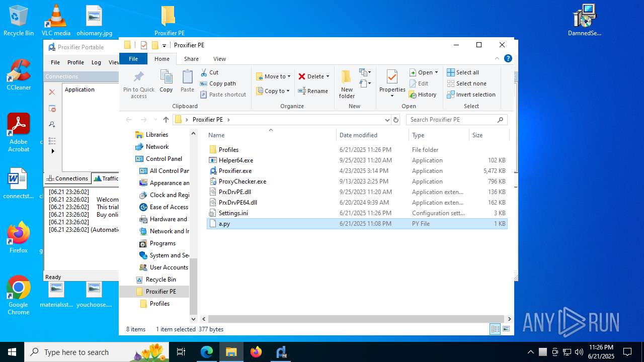Click the Back navigation arrow
The height and width of the screenshot is (362, 644).
[129, 120]
